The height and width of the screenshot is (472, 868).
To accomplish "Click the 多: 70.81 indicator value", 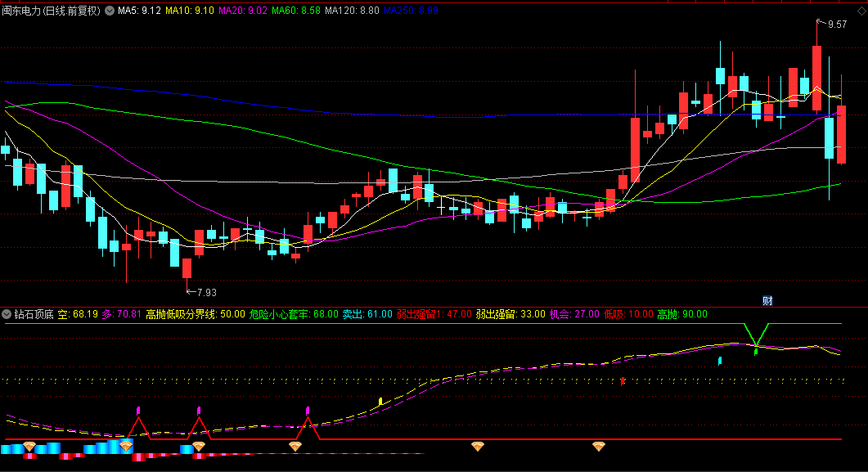I will coord(122,314).
